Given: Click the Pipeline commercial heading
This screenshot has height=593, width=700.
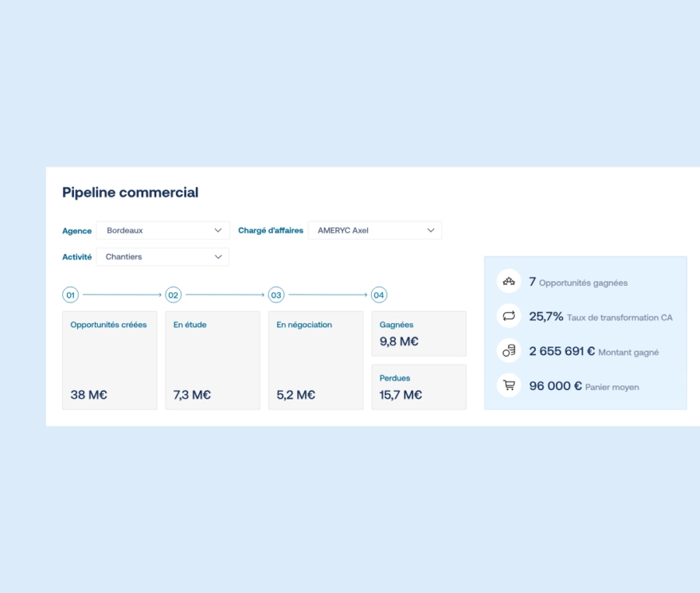Looking at the screenshot, I should click(x=131, y=193).
